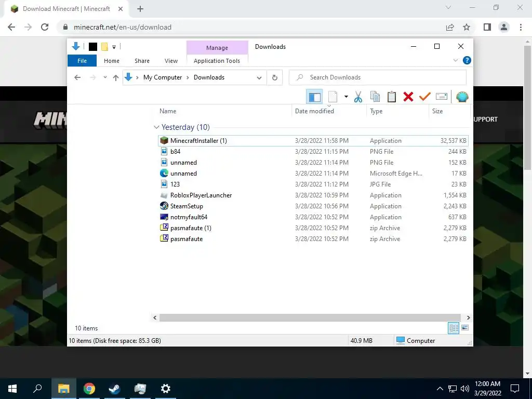Click Downloads in the breadcrumb path
This screenshot has height=399, width=532.
[209, 77]
